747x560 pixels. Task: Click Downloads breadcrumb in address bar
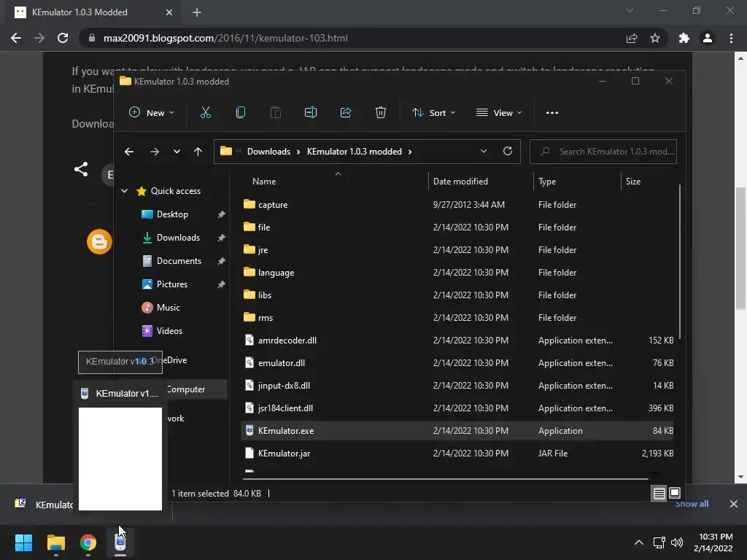[268, 152]
